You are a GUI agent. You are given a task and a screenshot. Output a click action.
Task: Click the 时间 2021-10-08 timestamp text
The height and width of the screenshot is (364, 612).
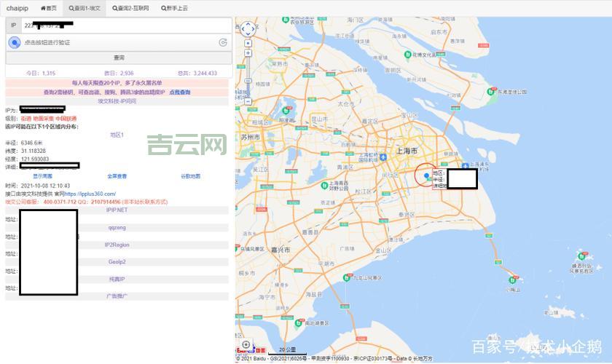(x=37, y=186)
